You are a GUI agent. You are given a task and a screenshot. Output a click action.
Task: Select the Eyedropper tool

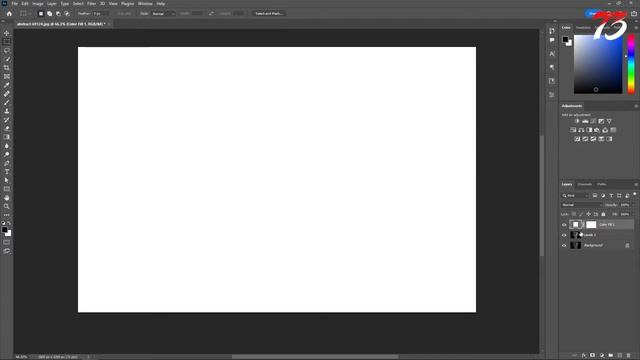7,85
